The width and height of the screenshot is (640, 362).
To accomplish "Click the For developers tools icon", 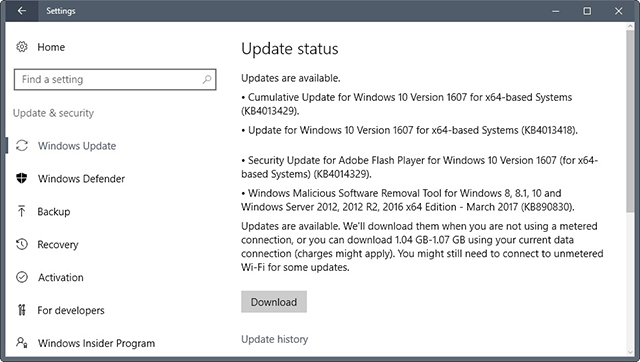I will point(22,310).
